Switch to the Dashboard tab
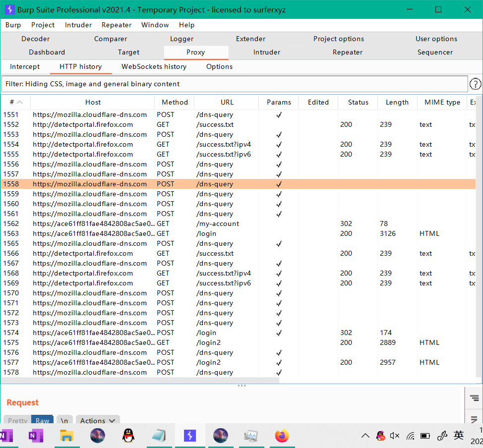Image resolution: width=483 pixels, height=448 pixels. pos(47,53)
